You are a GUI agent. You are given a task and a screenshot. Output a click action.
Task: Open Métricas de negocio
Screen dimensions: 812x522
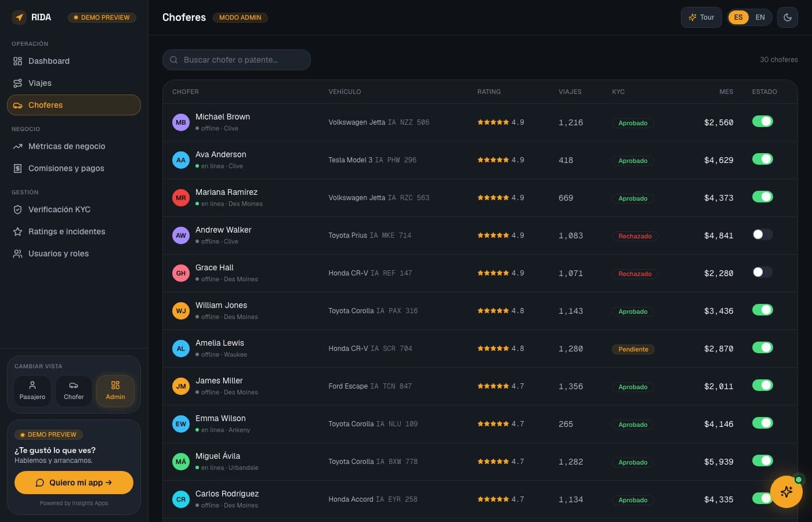(74, 146)
